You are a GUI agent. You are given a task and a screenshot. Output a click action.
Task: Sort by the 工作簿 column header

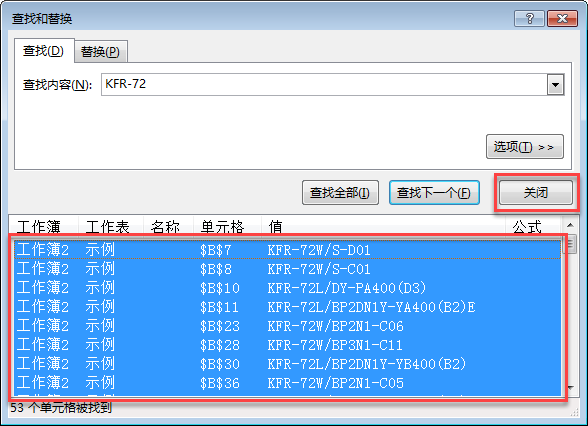click(44, 226)
